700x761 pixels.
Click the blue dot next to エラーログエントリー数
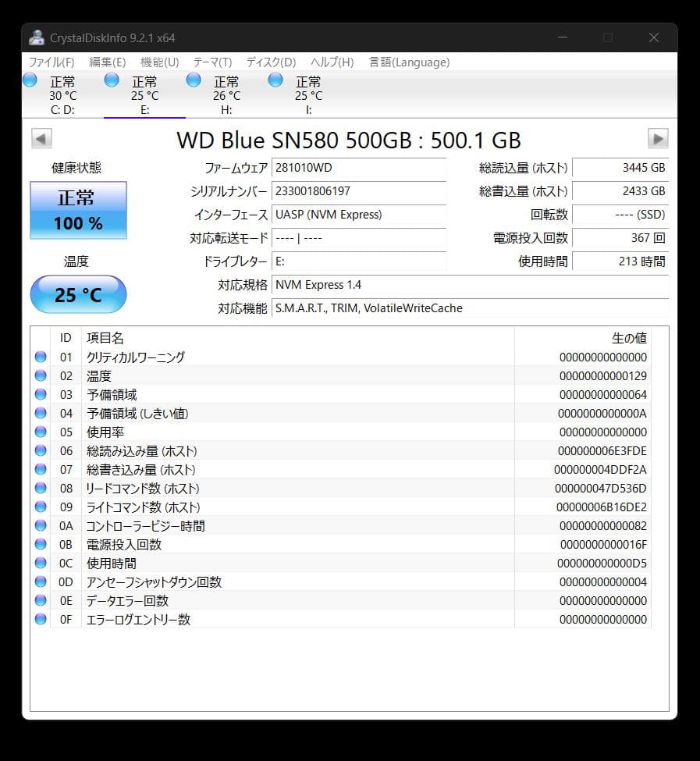tap(40, 619)
